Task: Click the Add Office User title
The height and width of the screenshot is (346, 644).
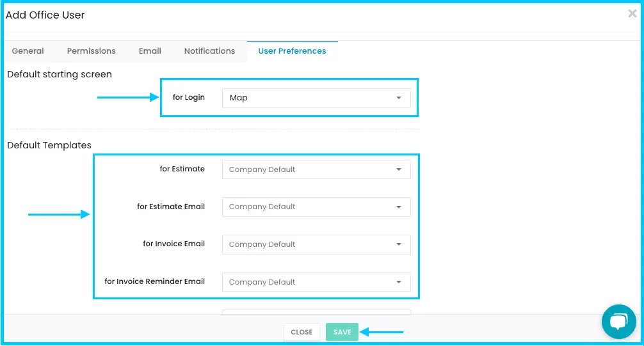Action: 45,15
